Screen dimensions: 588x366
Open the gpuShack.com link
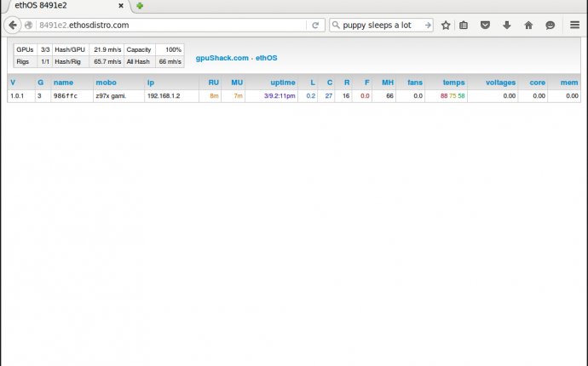[x=222, y=58]
